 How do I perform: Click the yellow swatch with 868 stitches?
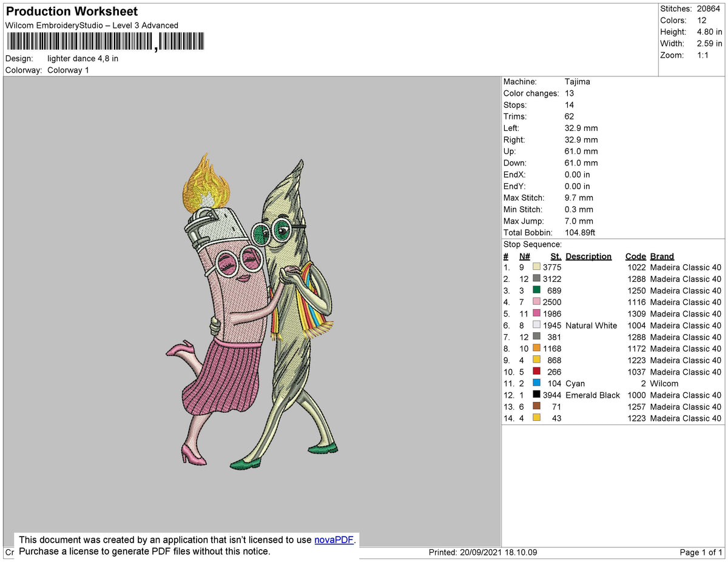536,360
